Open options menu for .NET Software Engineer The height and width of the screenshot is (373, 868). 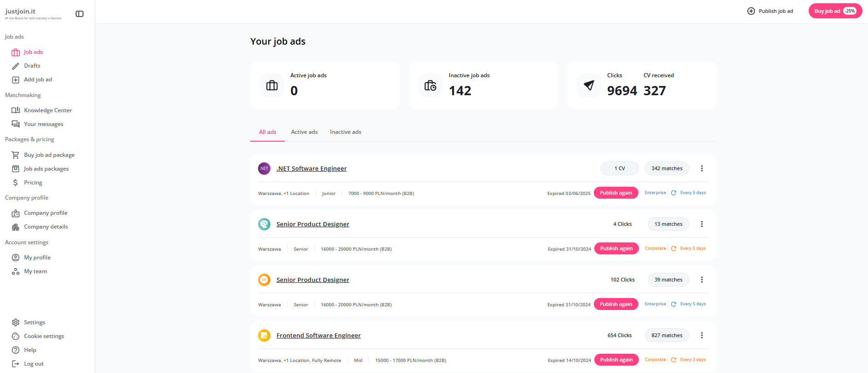click(x=701, y=168)
